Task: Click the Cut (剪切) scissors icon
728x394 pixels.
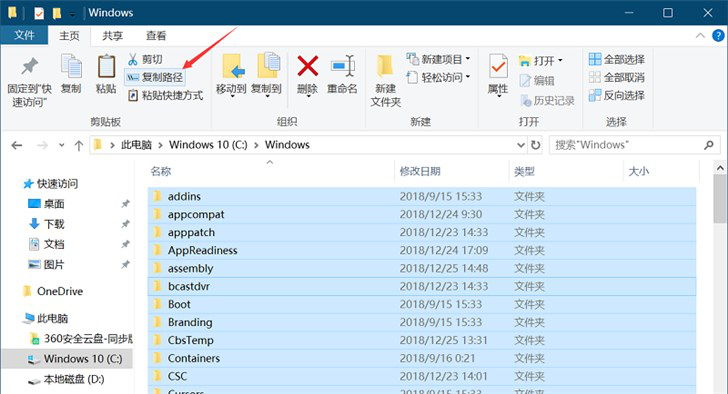Action: 133,59
